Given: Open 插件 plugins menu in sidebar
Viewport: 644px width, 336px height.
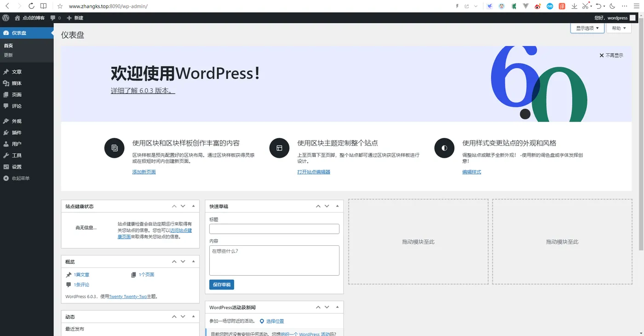Looking at the screenshot, I should (27, 133).
